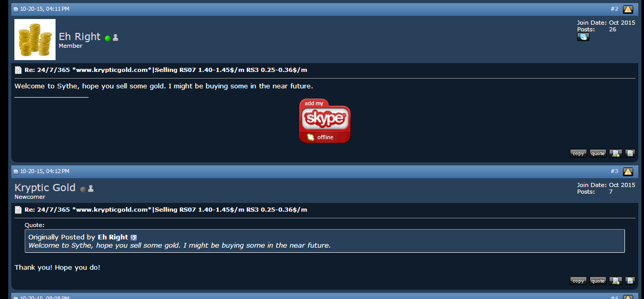Quote Kryptic Gold's reply
Screen dimensions: 644x299
click(x=598, y=281)
